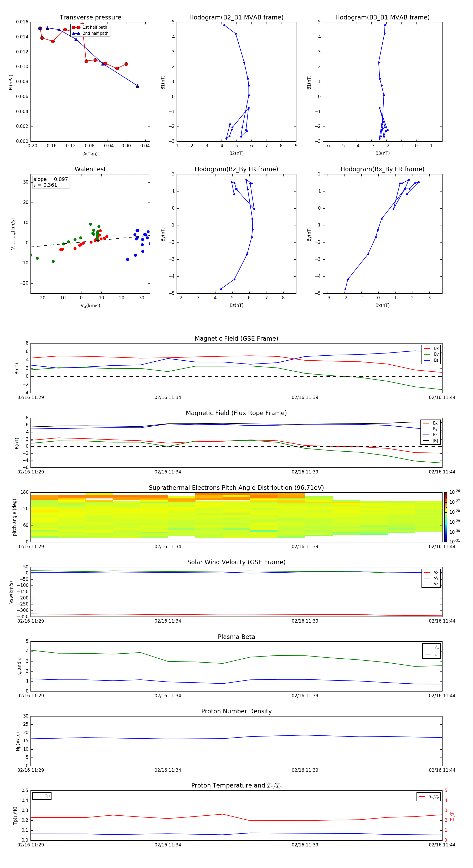This screenshot has height=868, width=473.
Task: Click '10^-31' colorbar tick label
Action: pos(455,542)
